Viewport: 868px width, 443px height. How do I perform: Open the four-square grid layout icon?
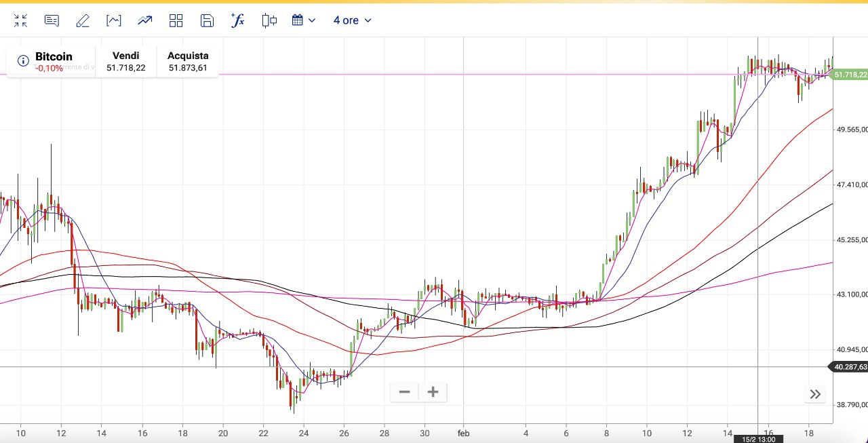pos(176,20)
